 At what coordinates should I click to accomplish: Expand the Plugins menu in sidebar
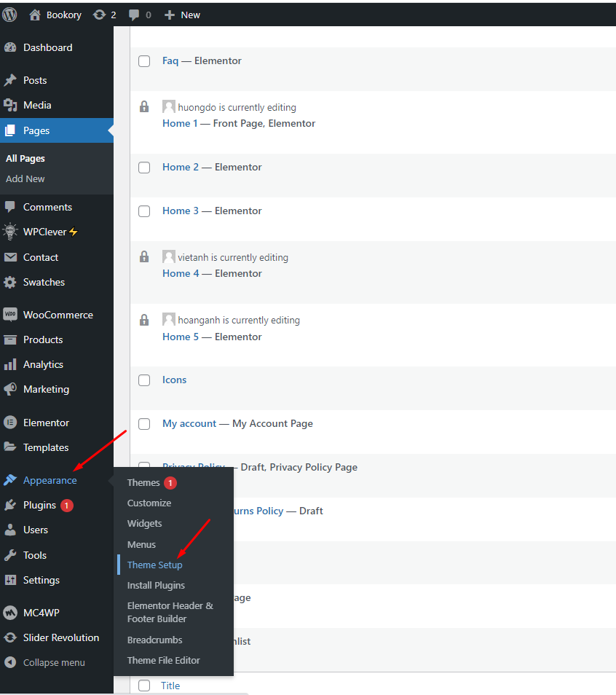(39, 505)
